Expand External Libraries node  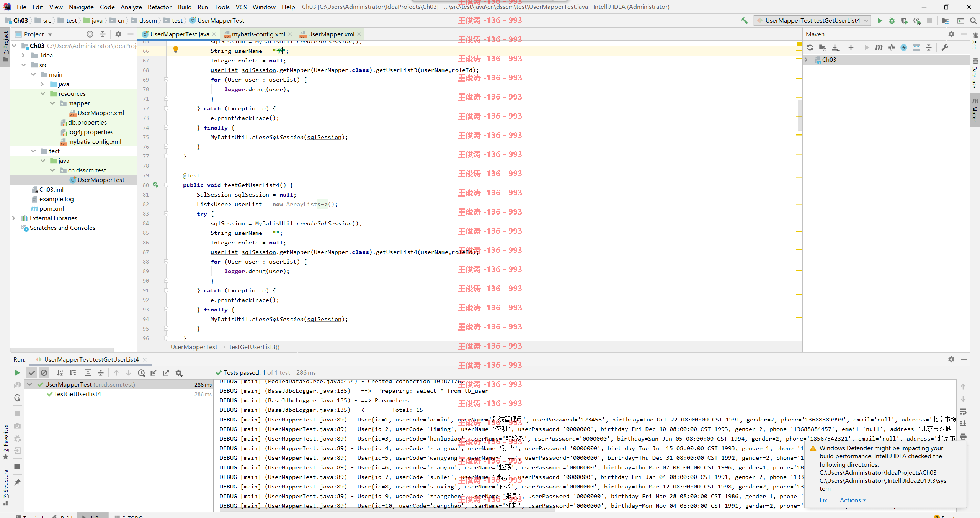pos(14,218)
